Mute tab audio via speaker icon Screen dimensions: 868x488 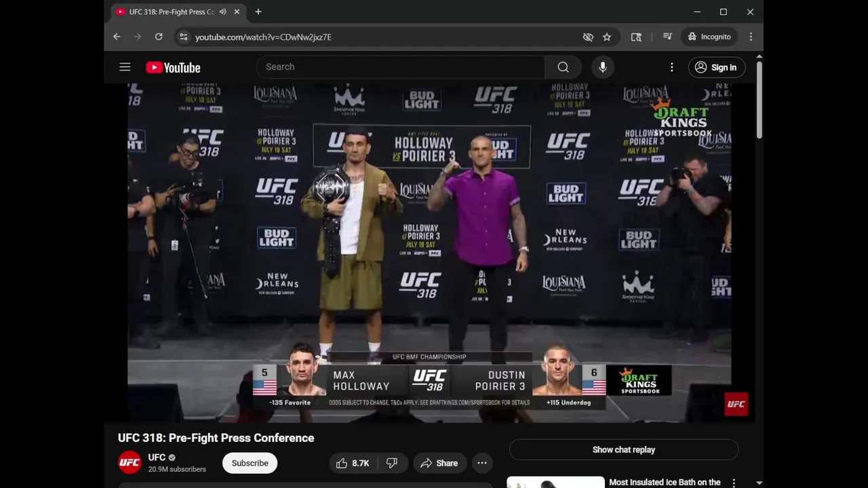(222, 12)
